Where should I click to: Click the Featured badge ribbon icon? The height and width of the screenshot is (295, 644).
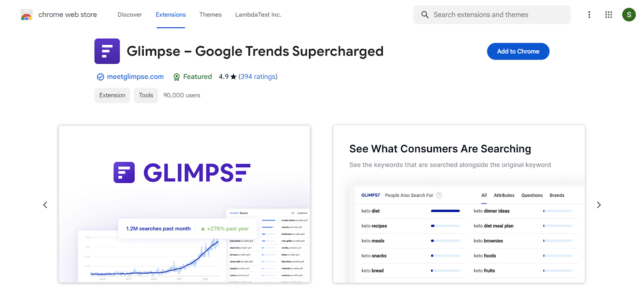tap(176, 77)
